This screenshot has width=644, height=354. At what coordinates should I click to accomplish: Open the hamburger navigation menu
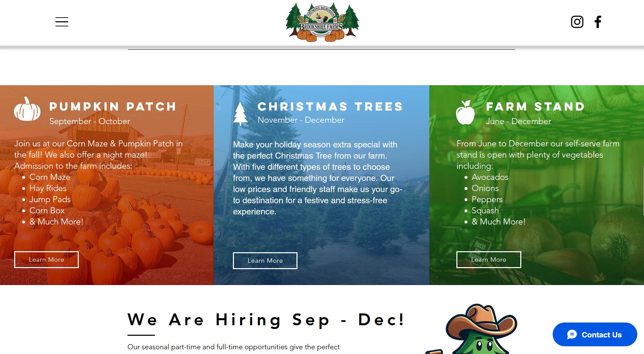click(62, 22)
